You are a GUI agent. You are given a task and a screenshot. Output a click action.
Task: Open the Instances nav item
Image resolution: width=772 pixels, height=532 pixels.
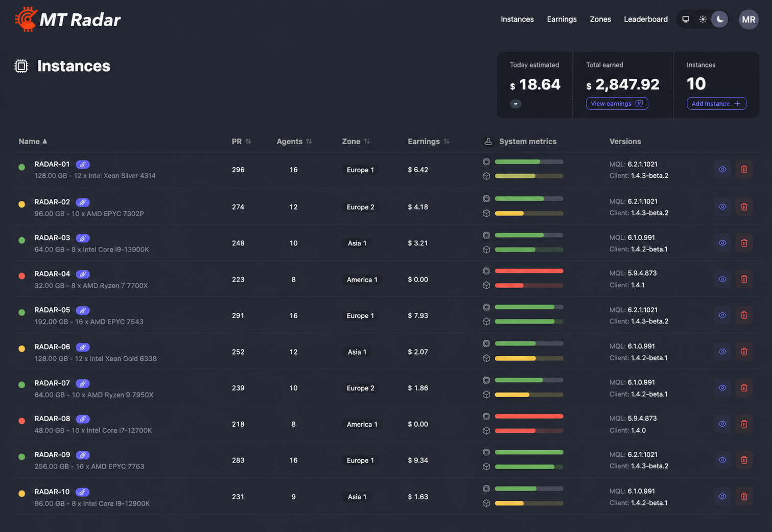click(517, 19)
